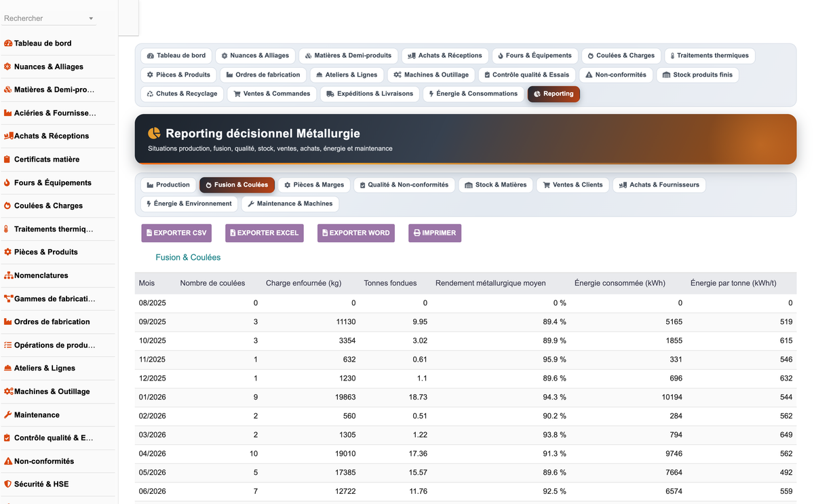Open the Pièces & Marges report tab

314,185
